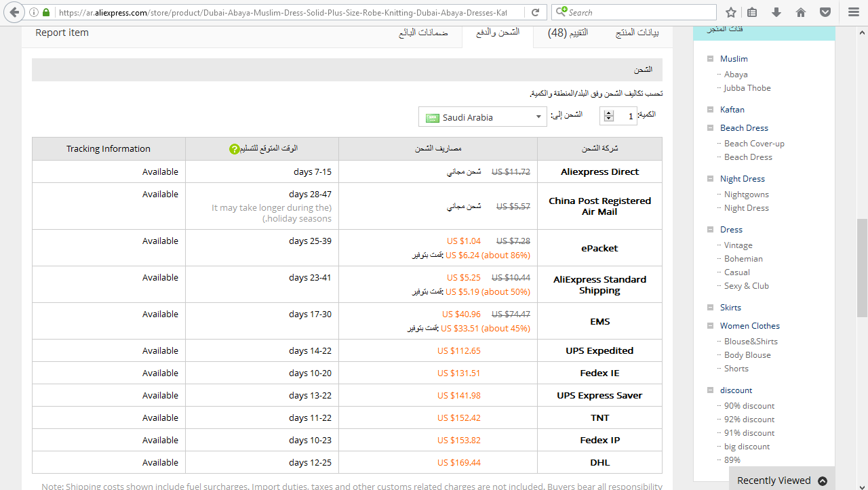Image resolution: width=868 pixels, height=490 pixels.
Task: Switch to the ضمانات البائع tab
Action: pyautogui.click(x=423, y=33)
